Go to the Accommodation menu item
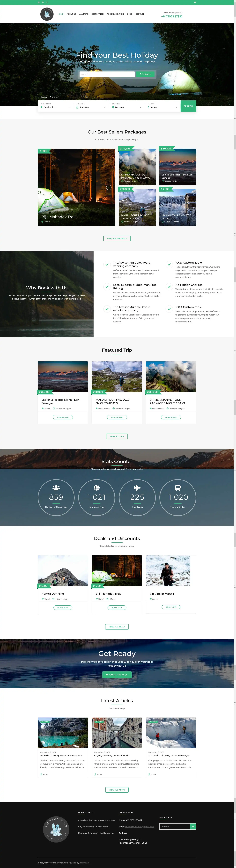 pyautogui.click(x=115, y=14)
